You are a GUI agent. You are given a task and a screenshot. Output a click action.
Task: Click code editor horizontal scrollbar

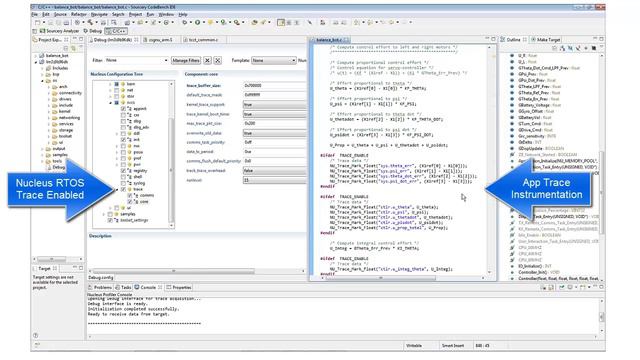point(381,278)
